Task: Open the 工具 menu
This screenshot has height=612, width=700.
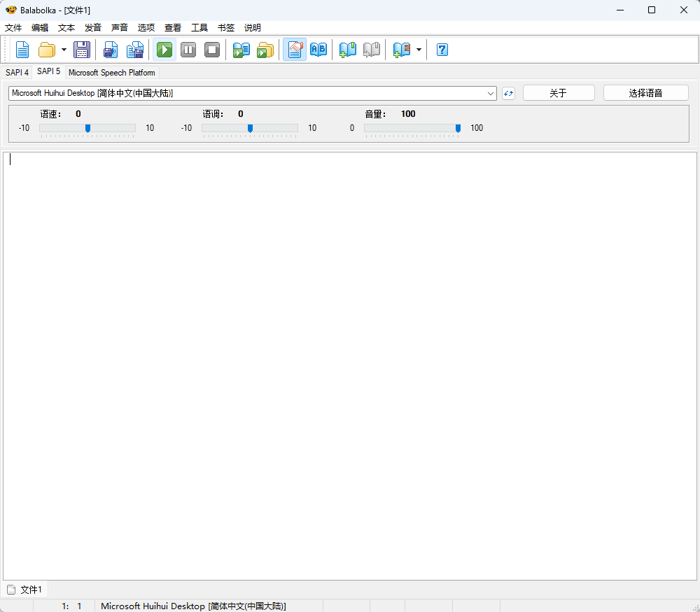Action: coord(199,28)
